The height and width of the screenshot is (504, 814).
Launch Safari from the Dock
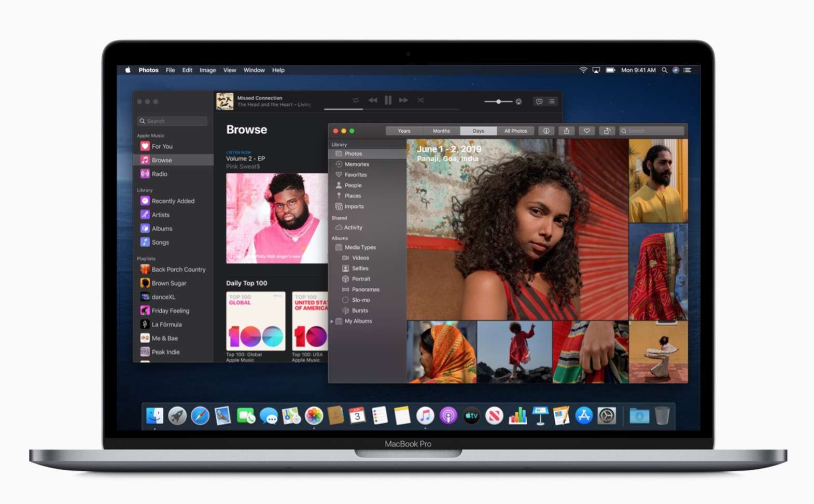(x=200, y=415)
